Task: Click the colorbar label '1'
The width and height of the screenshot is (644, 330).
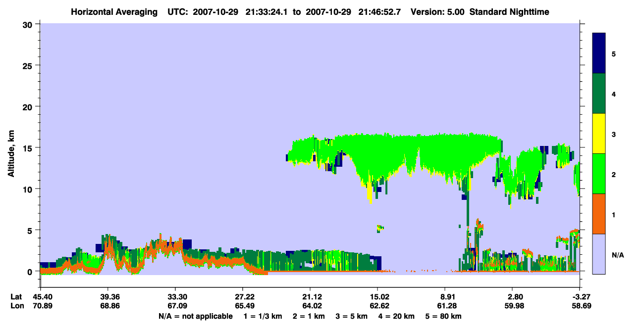Action: (614, 214)
